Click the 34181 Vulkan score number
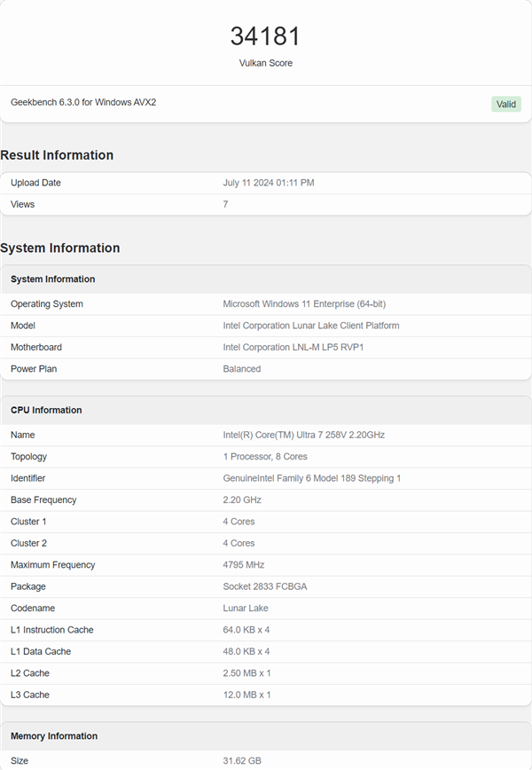Screen dimensions: 532x770 [265, 36]
